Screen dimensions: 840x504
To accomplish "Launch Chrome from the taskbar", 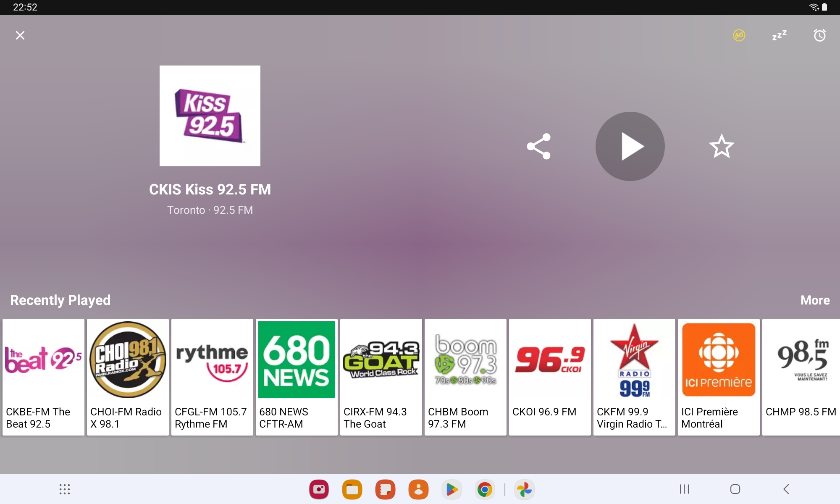I will (x=484, y=490).
